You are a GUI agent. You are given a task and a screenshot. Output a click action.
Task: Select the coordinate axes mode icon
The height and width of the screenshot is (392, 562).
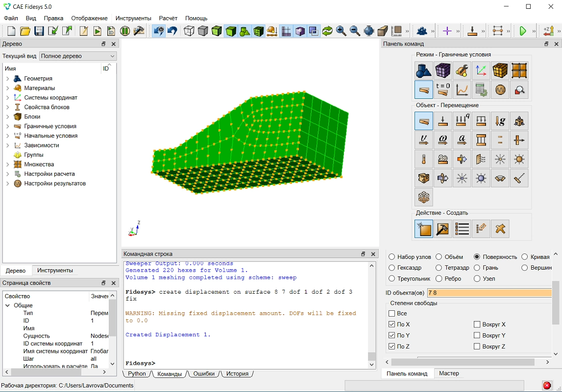(x=481, y=70)
